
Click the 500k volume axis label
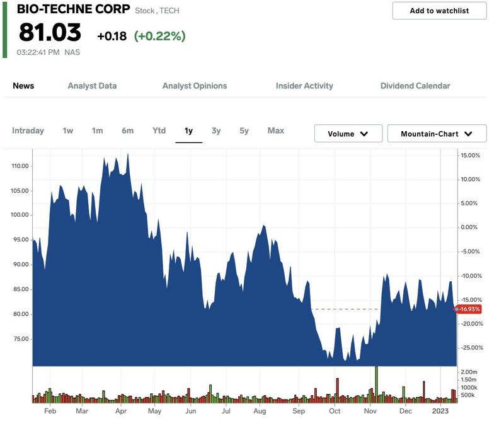[467, 395]
